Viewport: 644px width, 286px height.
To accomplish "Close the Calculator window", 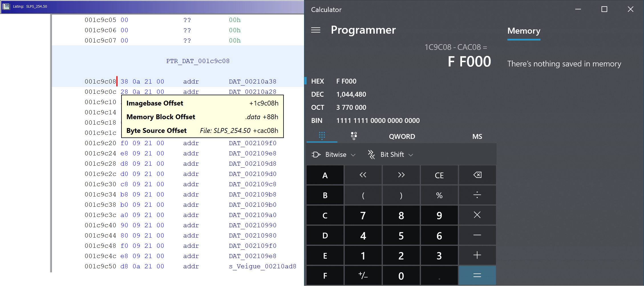I will 631,9.
